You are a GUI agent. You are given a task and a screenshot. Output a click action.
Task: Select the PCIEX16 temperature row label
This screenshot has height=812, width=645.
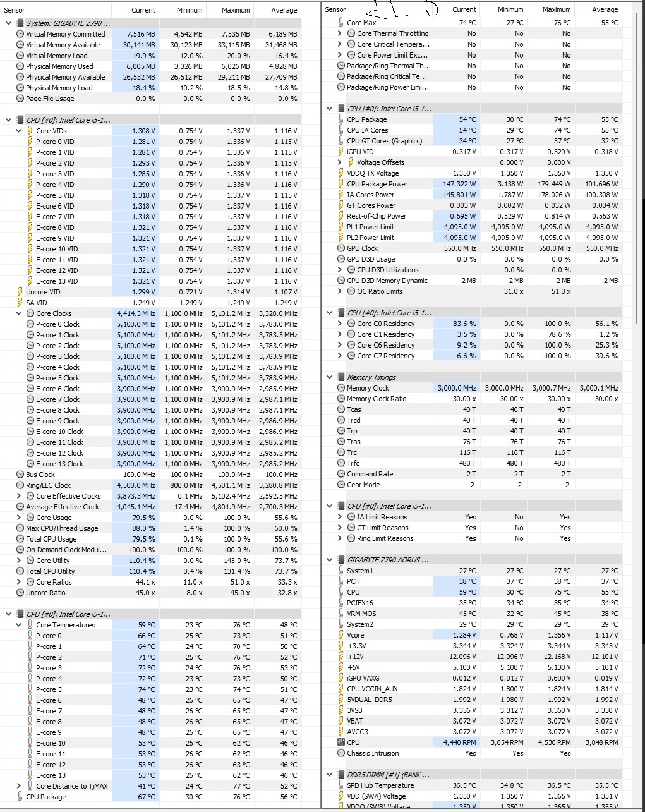point(360,603)
